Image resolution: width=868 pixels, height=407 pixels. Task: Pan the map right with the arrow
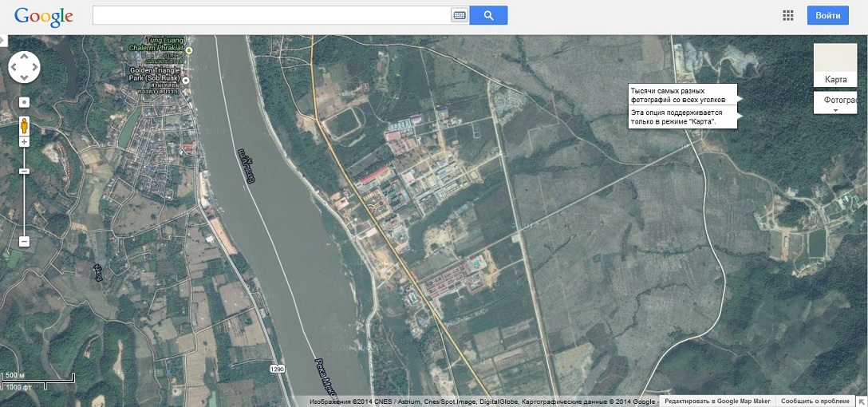34,67
